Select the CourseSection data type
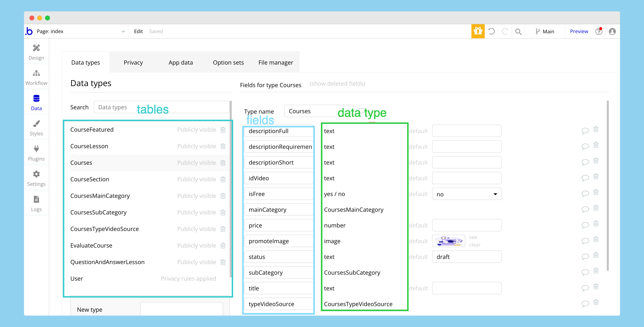 click(89, 179)
